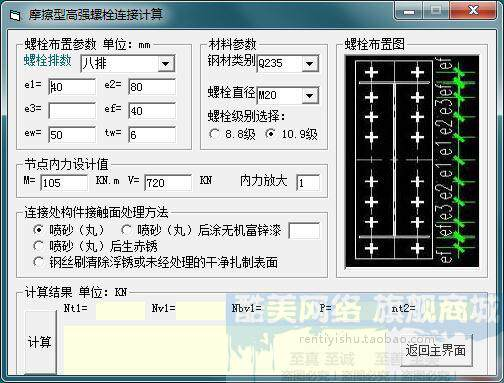This screenshot has height=383, width=504.
Task: Click the ew input field
Action: (x=72, y=135)
